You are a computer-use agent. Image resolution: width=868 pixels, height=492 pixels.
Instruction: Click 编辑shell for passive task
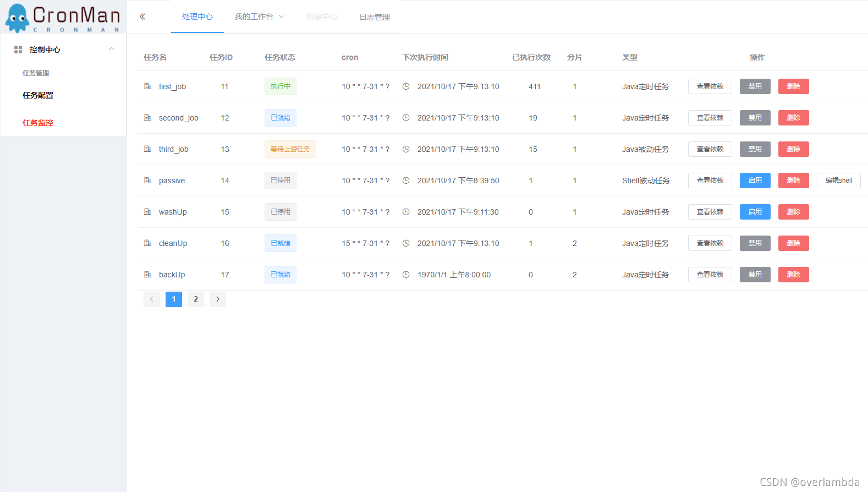tap(839, 181)
